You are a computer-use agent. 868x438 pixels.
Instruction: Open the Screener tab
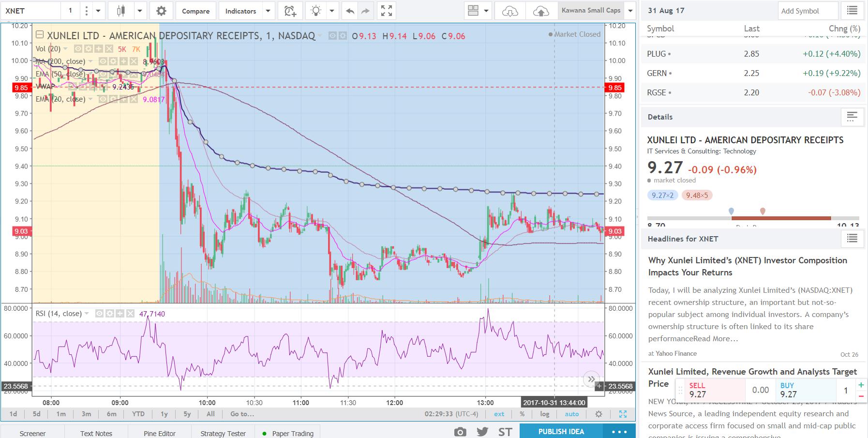pyautogui.click(x=32, y=433)
